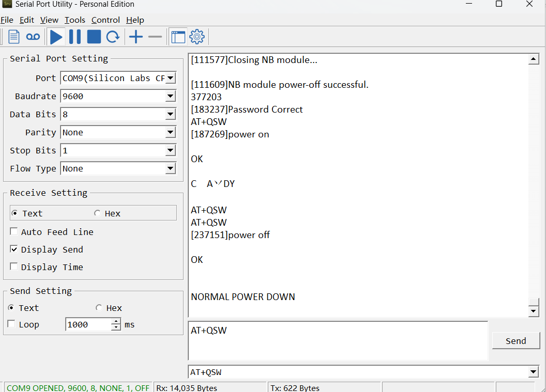Click the 'COM9 OPENED' status bar entry
Screen dimensions: 546x392
tap(78, 388)
